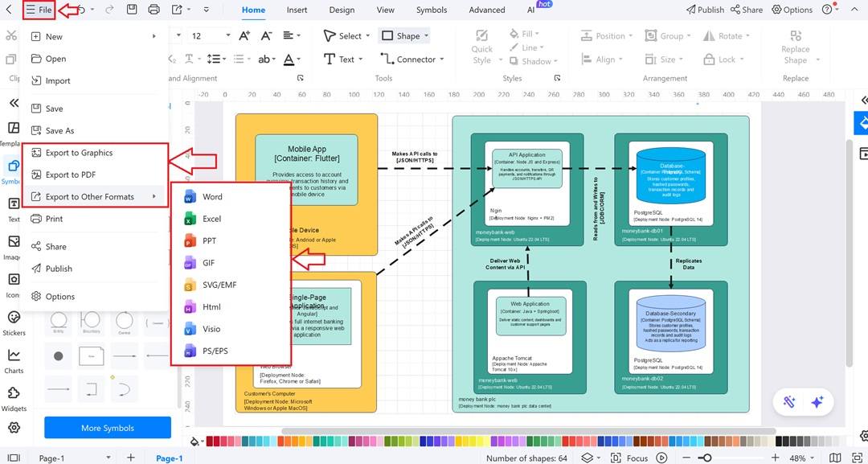Click the Publish button in the top right
Viewport: 868px width, 464px height.
pyautogui.click(x=707, y=10)
